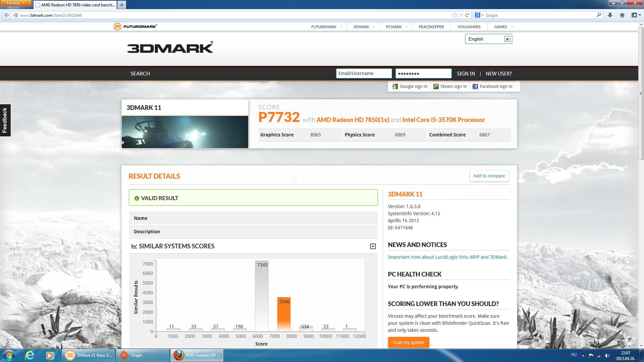Open the bookmarks menu icon
The width and height of the screenshot is (644, 362).
[x=635, y=15]
